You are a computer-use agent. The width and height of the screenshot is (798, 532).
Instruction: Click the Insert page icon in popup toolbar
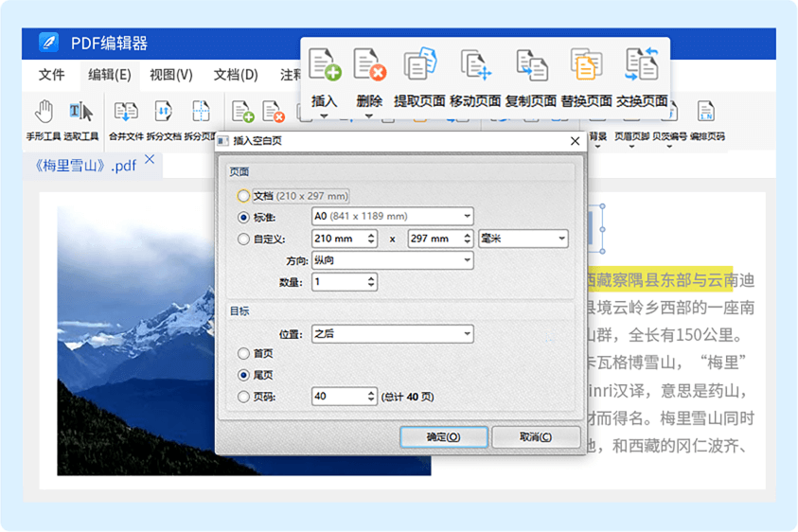tap(325, 65)
